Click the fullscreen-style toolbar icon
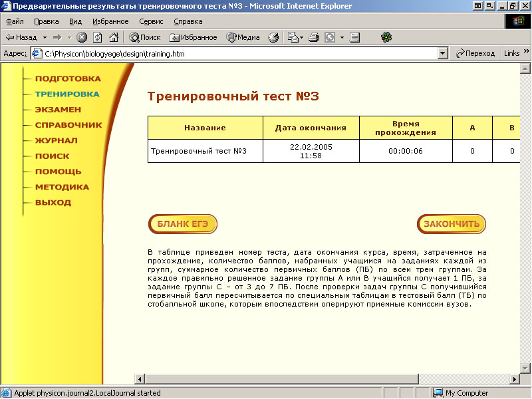 click(330, 37)
